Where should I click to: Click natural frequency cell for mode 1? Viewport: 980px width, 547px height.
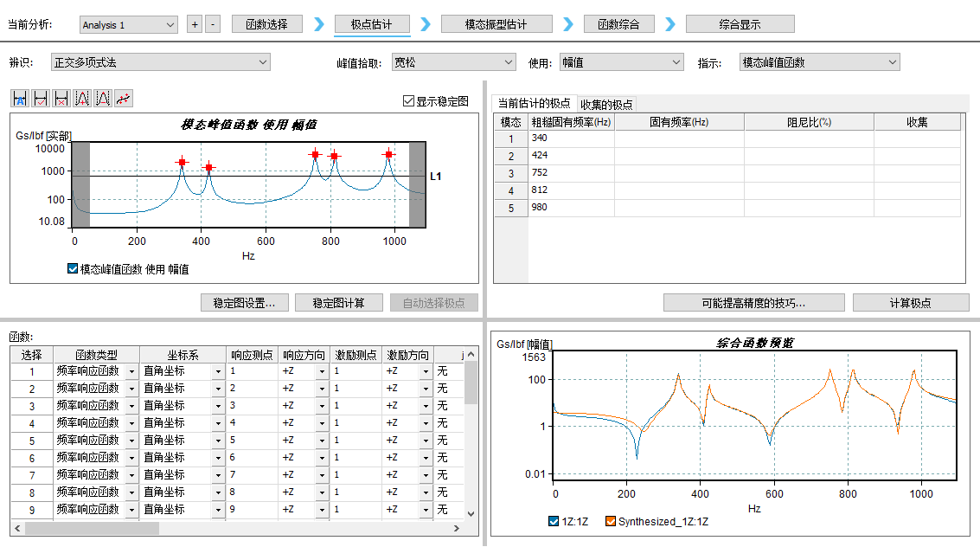tap(679, 138)
